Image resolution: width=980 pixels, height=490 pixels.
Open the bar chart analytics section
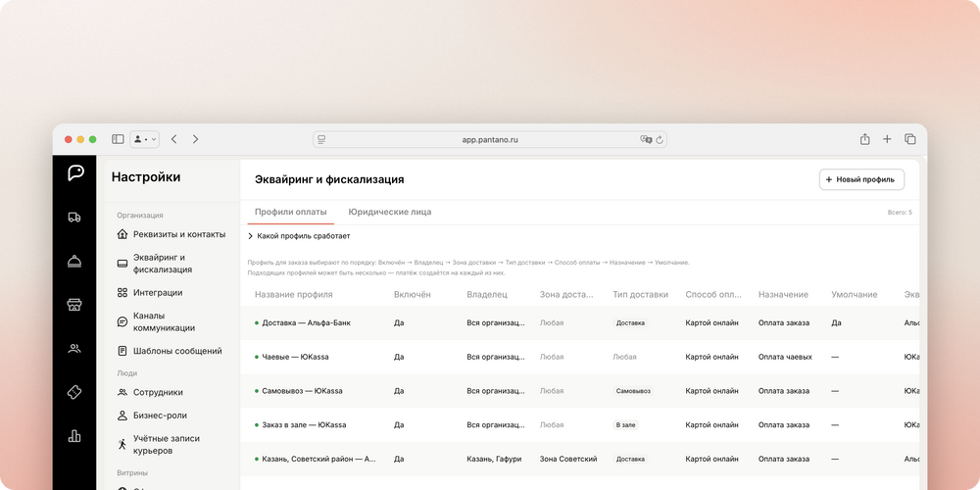(x=74, y=436)
